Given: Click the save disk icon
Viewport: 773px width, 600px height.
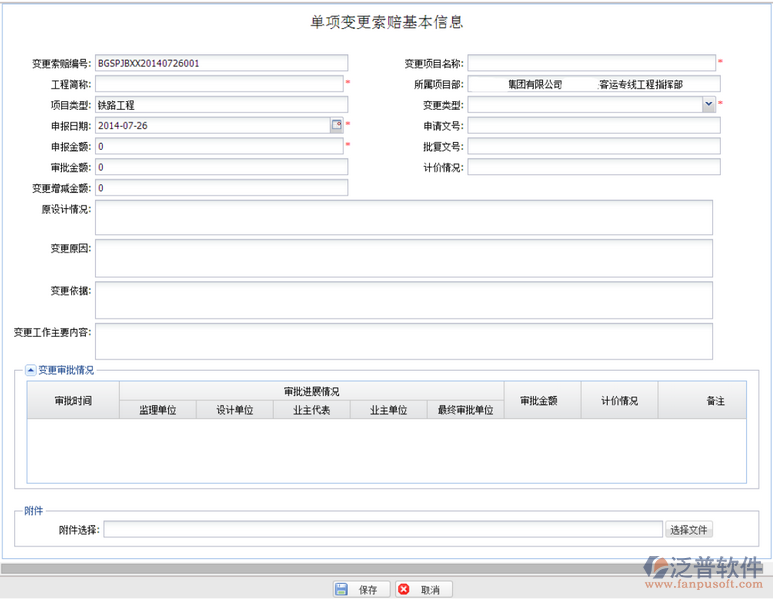Looking at the screenshot, I should tap(342, 590).
